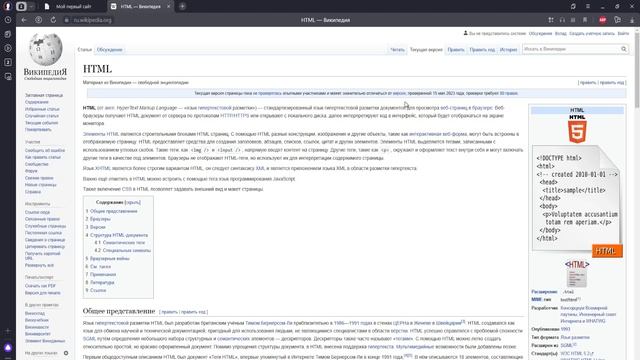Select the "Читать" view tab

397,50
